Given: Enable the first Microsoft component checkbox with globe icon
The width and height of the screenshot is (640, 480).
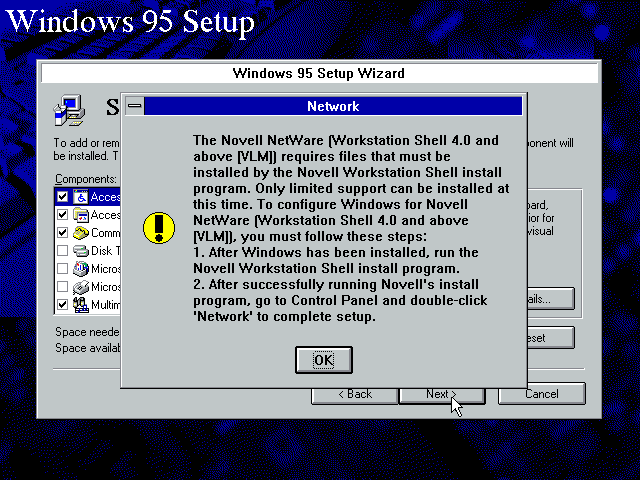Looking at the screenshot, I should point(62,269).
